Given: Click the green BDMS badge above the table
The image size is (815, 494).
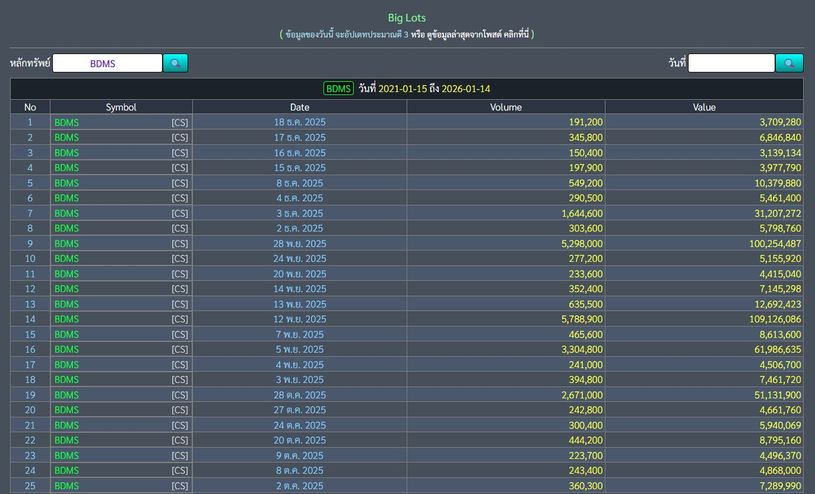Looking at the screenshot, I should tap(338, 89).
